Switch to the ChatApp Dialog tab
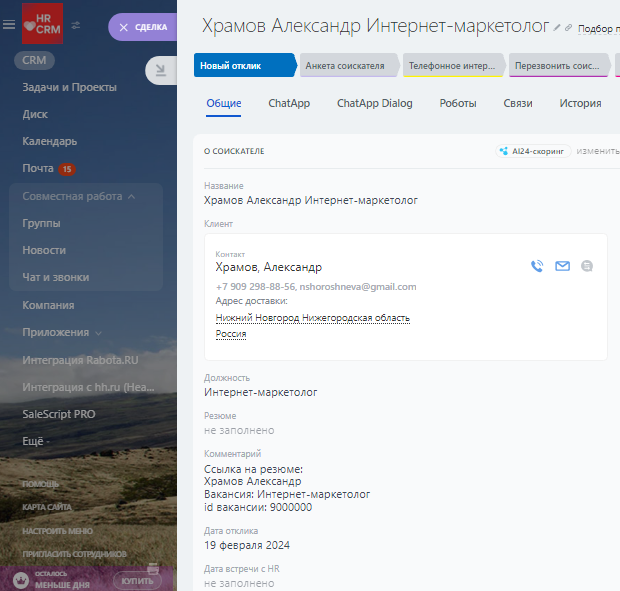This screenshot has width=620, height=591. (374, 104)
